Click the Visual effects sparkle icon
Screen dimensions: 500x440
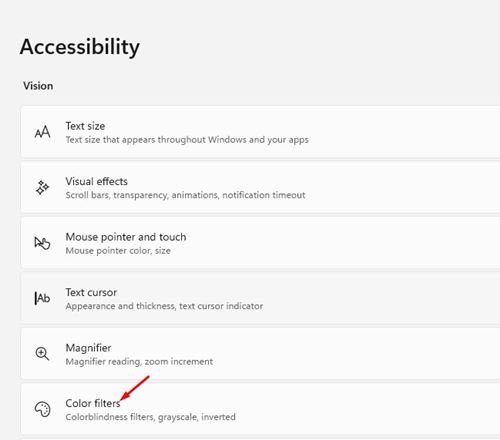[x=42, y=187]
